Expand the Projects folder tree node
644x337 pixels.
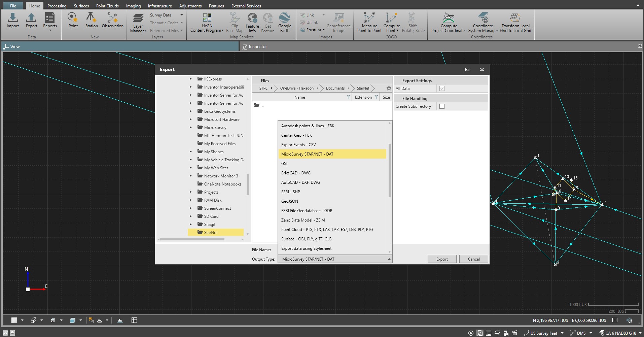(190, 192)
